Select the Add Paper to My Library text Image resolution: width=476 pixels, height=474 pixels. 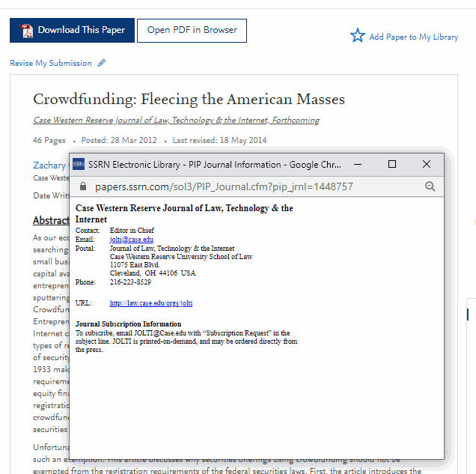pos(413,37)
